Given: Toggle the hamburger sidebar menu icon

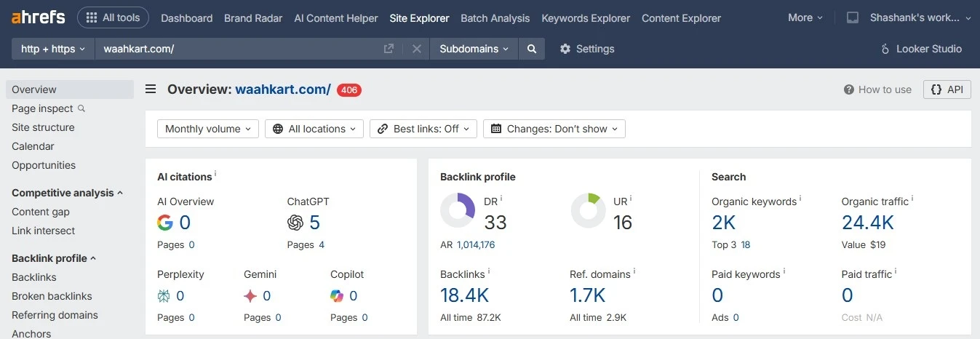Looking at the screenshot, I should [x=151, y=89].
